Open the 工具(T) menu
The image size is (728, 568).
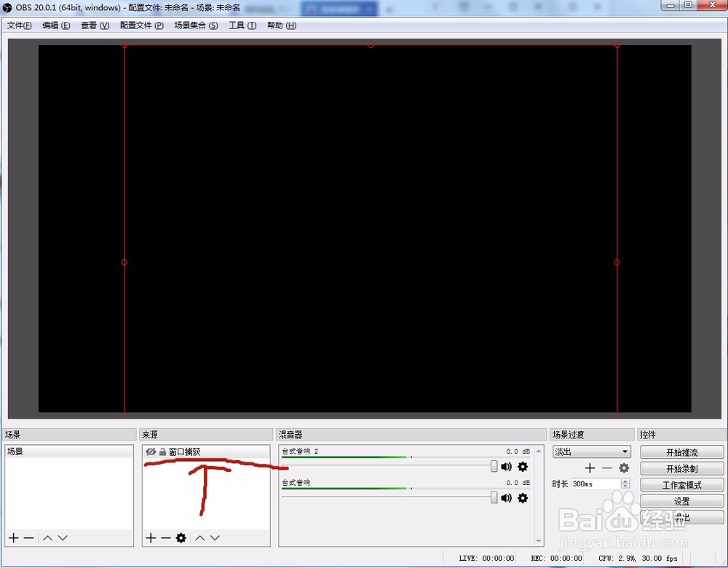coord(242,25)
